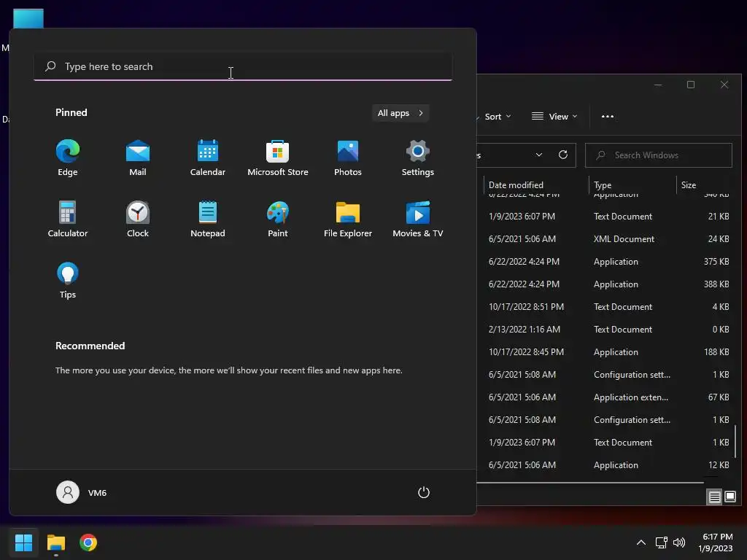Viewport: 747px width, 560px height.
Task: Show All apps list
Action: pyautogui.click(x=400, y=113)
